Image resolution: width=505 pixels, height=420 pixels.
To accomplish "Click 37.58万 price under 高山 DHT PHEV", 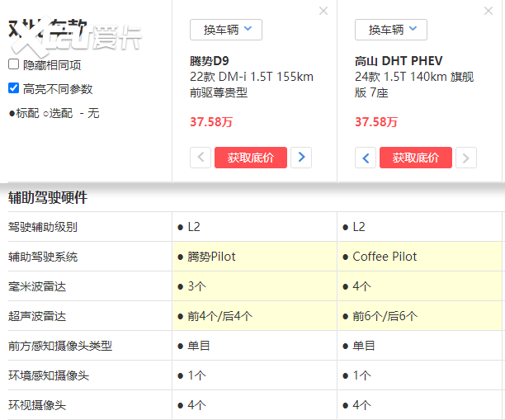I will pyautogui.click(x=375, y=122).
